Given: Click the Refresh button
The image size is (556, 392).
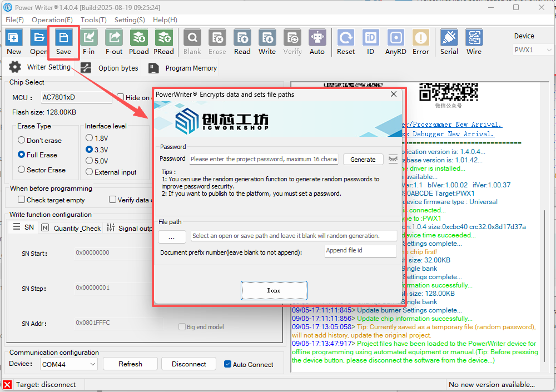Looking at the screenshot, I should 130,364.
